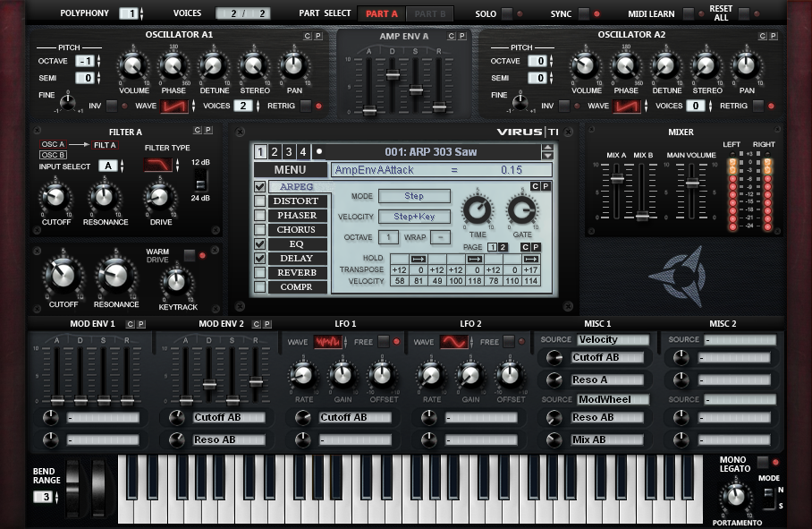The image size is (812, 529).
Task: Click Mod Env 2 Reso AB amount knob
Action: tap(177, 439)
